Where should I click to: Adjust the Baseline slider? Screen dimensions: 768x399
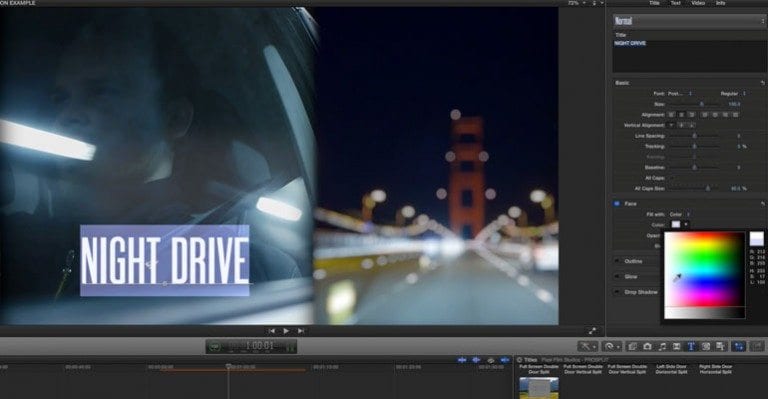(694, 167)
